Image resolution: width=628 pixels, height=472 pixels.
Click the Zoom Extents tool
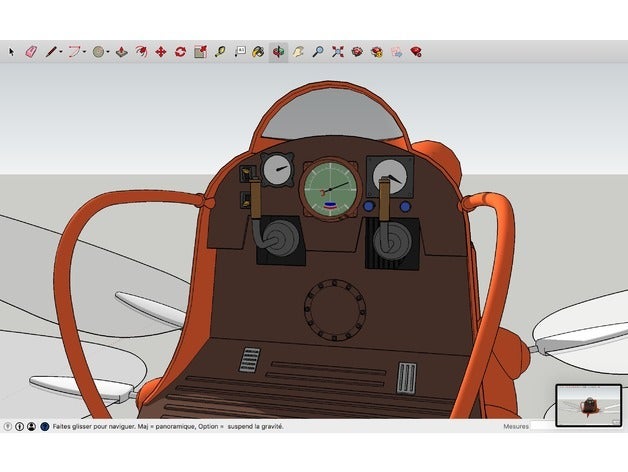click(337, 51)
